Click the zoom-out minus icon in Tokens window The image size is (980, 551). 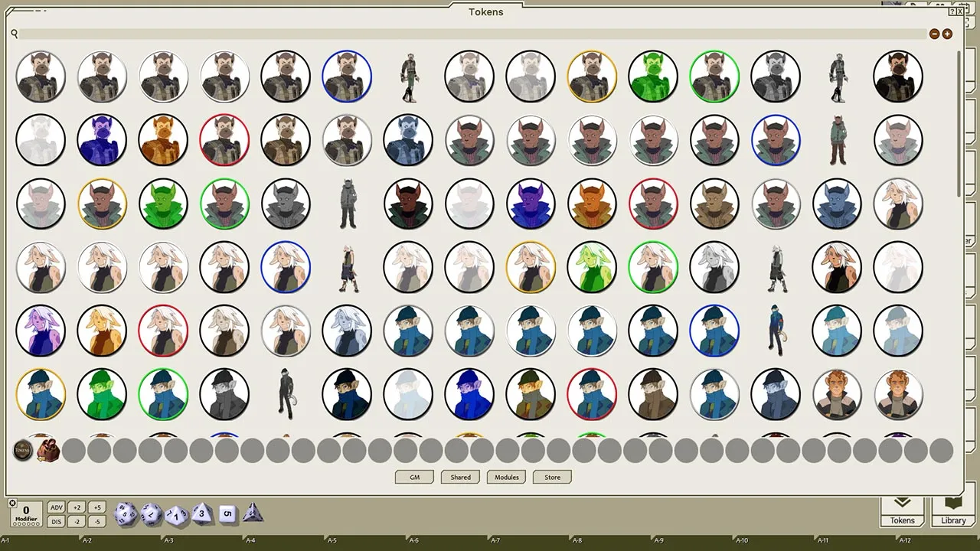pos(934,34)
